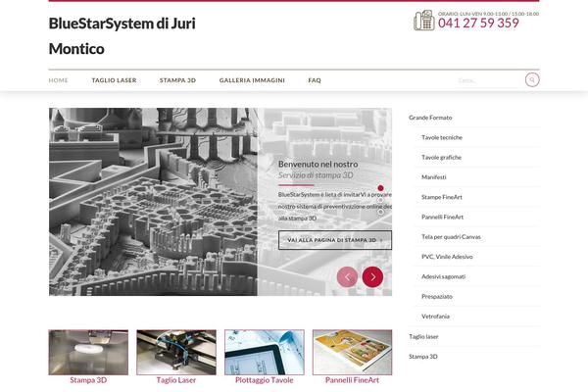The image size is (588, 392).
Task: Select the third slider dot indicator
Action: 380,212
